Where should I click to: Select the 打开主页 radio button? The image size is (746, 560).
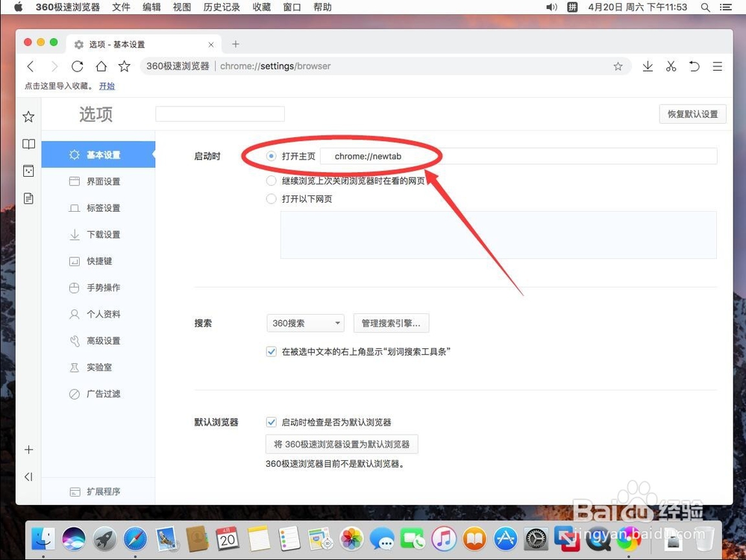point(272,156)
